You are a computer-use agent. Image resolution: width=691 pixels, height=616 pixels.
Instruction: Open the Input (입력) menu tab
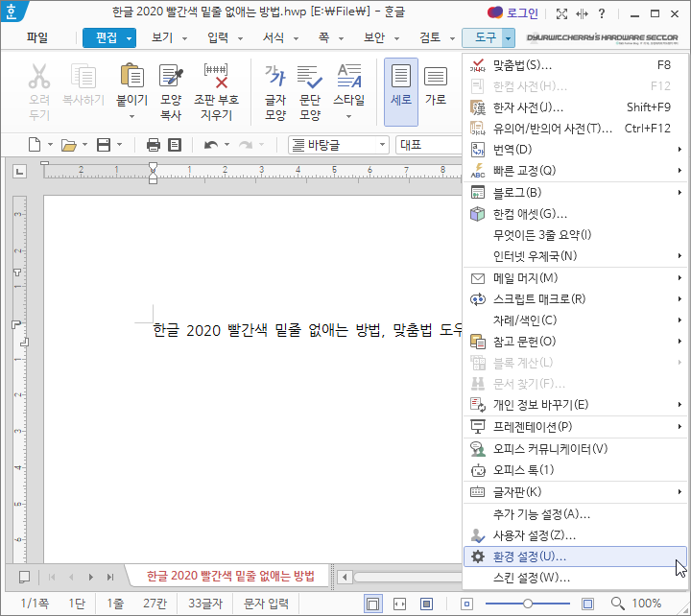coord(218,37)
